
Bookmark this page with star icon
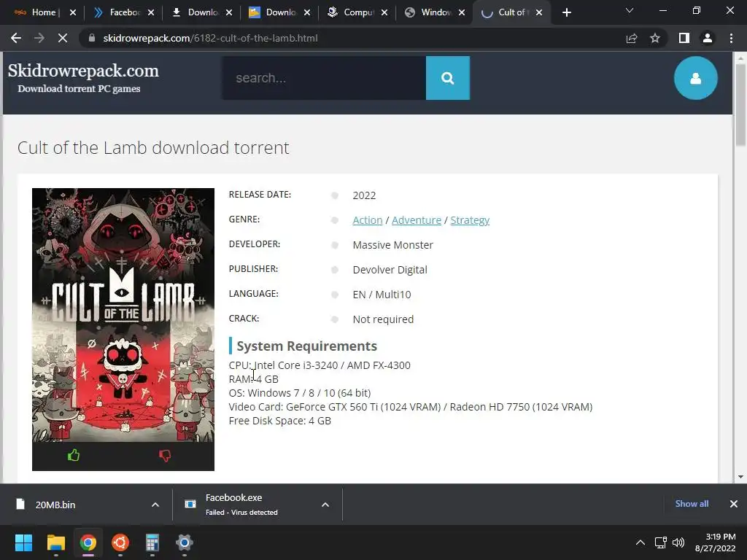(x=655, y=38)
